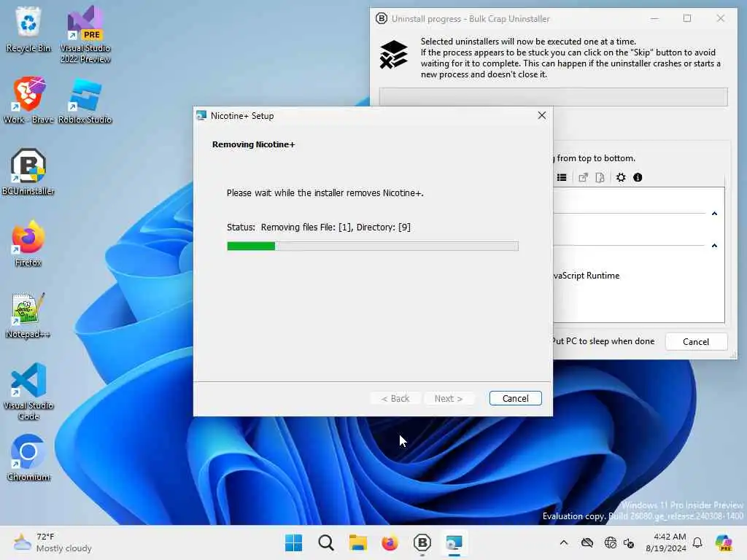
Task: Select the JavaScript Runtime entry in the list
Action: click(x=587, y=276)
